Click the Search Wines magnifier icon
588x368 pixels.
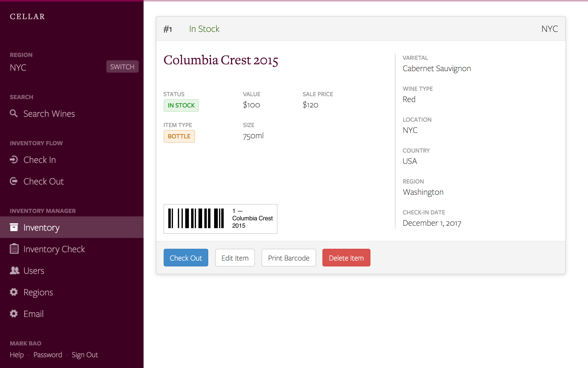(14, 113)
